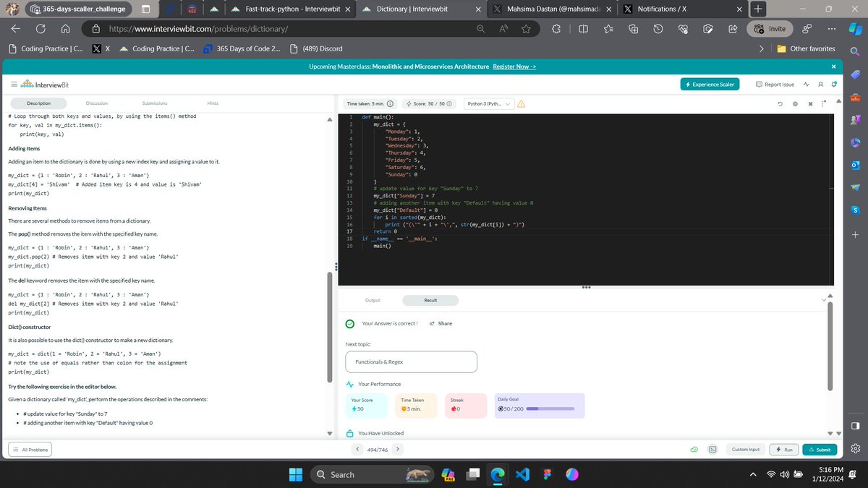Click the Experience Scaler button
This screenshot has height=488, width=868.
point(711,84)
